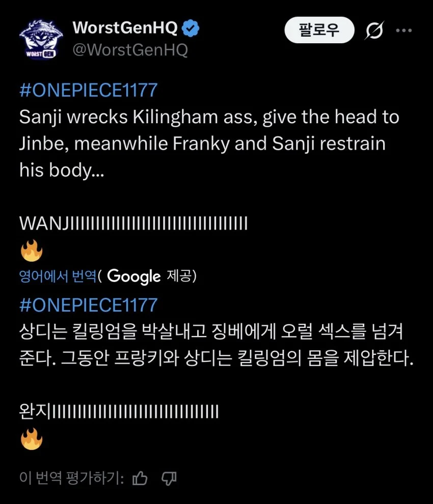433x504 pixels.
Task: Toggle the 영어에서 번역 translation link
Action: (58, 276)
